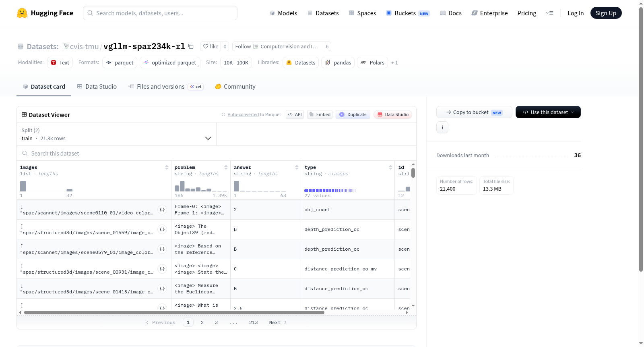Copy dataset name with the copy icon

tap(191, 46)
